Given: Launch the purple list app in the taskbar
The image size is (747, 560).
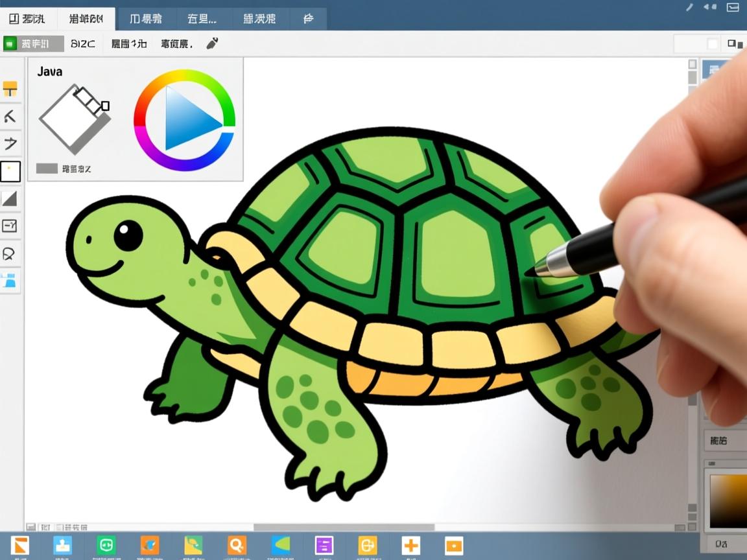Looking at the screenshot, I should point(324,545).
